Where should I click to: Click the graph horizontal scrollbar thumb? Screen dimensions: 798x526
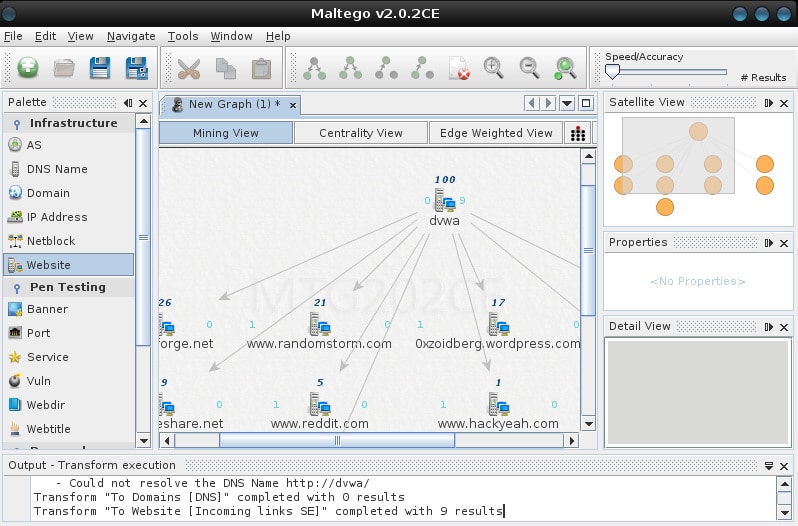coord(337,441)
